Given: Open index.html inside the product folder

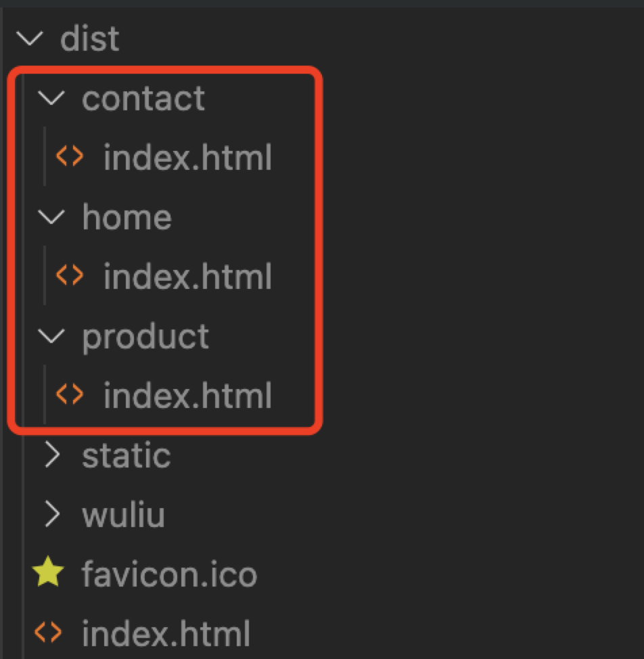Looking at the screenshot, I should click(x=187, y=394).
